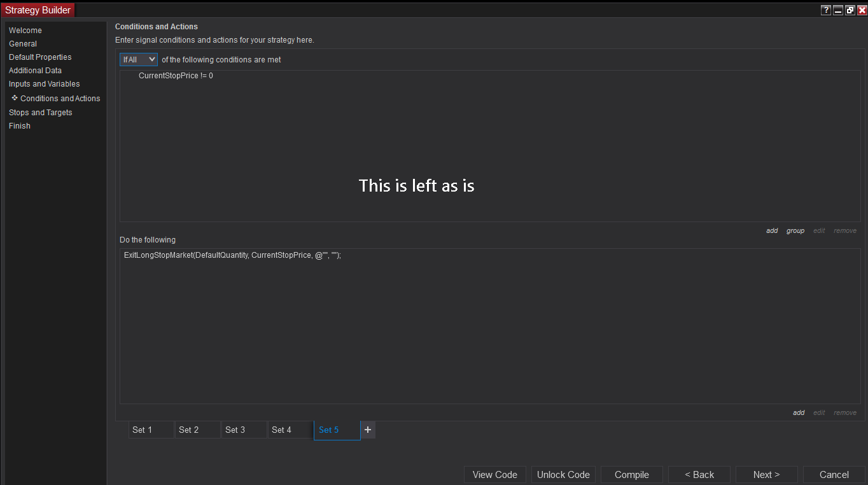Click 'add' link under conditions list
The image size is (868, 485).
(772, 231)
